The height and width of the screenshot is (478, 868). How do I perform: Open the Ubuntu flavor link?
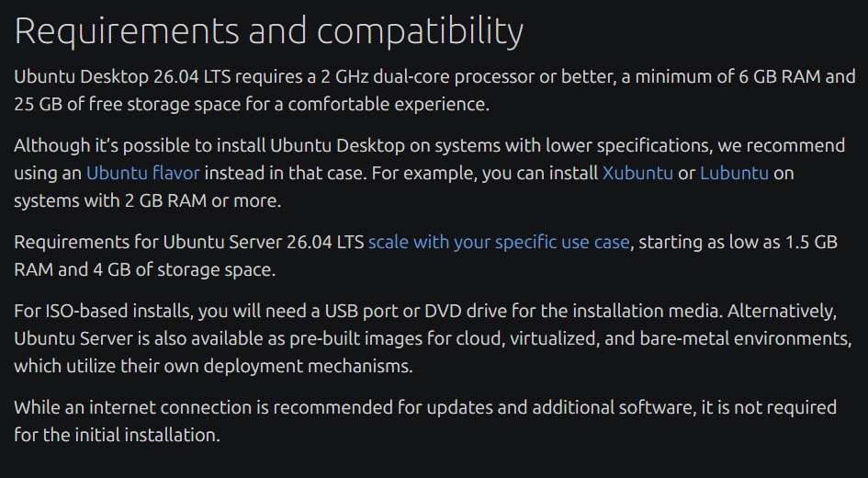(142, 173)
